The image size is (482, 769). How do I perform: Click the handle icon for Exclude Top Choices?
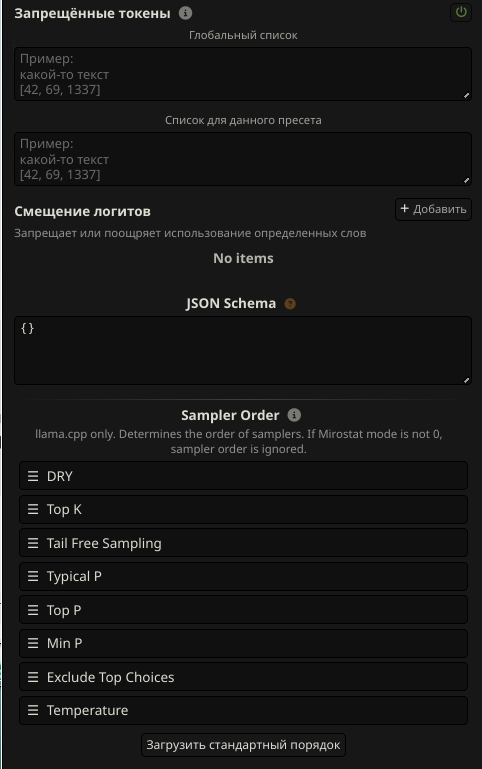pyautogui.click(x=33, y=677)
